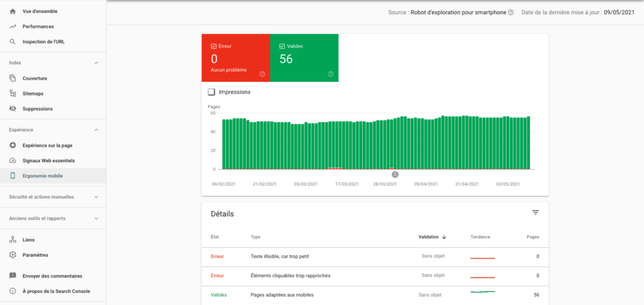Toggle the Valides checkbox on green card
This screenshot has width=644, height=305.
[282, 47]
